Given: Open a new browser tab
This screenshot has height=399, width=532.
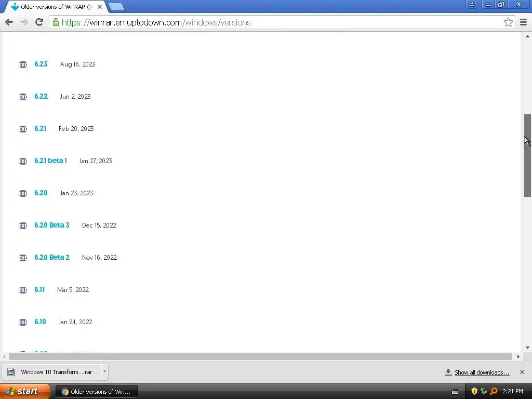Looking at the screenshot, I should 116,7.
